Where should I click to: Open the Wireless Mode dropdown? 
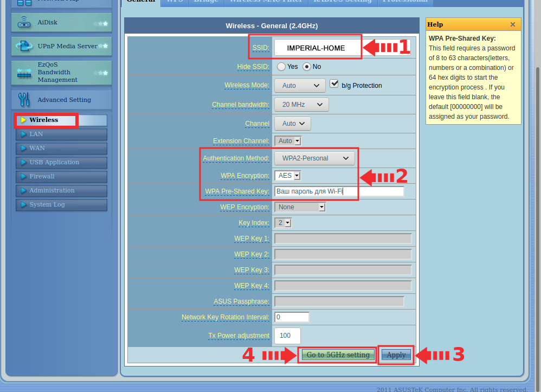point(300,86)
